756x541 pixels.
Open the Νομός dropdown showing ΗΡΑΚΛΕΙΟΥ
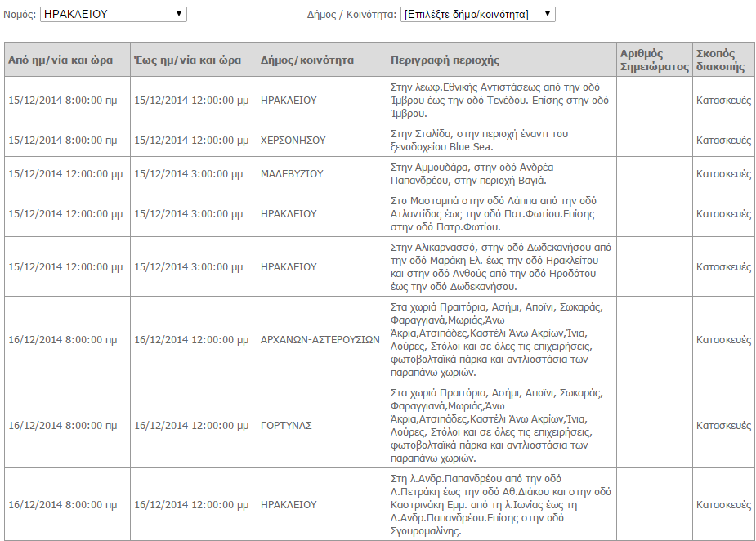[114, 15]
